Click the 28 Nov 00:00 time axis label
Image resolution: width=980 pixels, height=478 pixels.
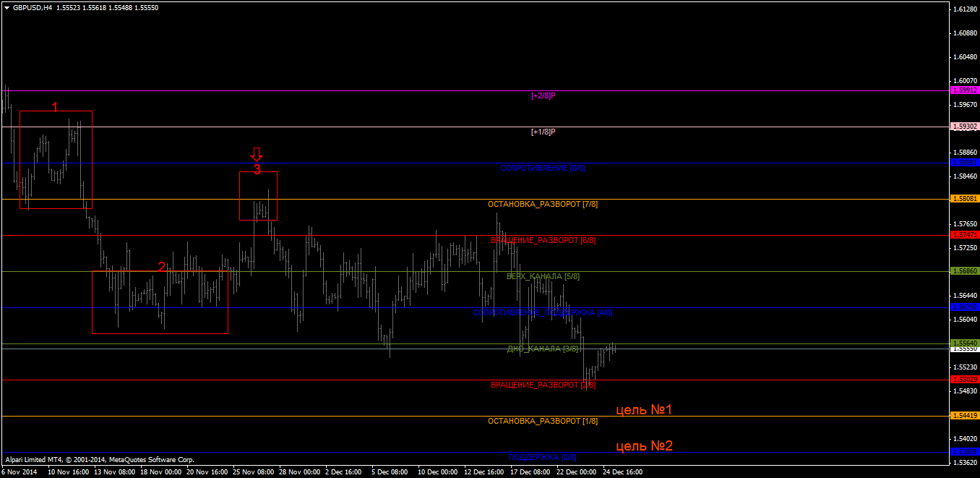pos(300,472)
